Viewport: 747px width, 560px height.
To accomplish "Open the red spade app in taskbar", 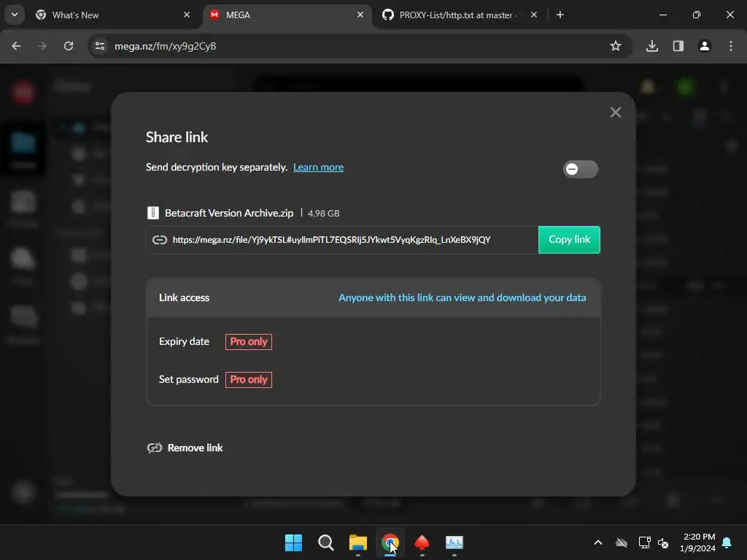I will pyautogui.click(x=422, y=542).
